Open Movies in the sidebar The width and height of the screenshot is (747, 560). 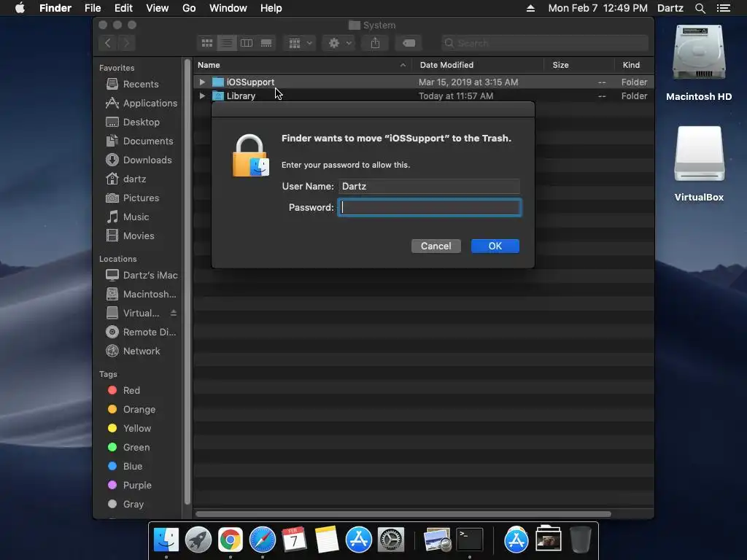(x=130, y=236)
